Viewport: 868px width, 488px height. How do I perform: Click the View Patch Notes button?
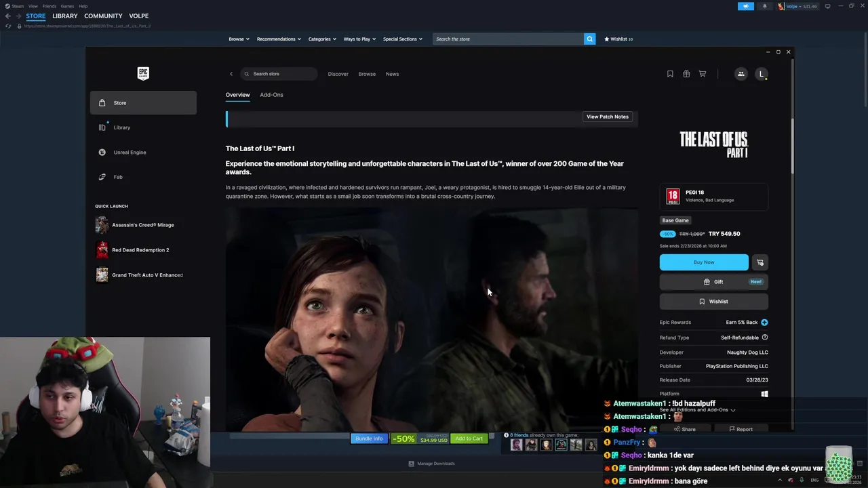[x=608, y=117]
